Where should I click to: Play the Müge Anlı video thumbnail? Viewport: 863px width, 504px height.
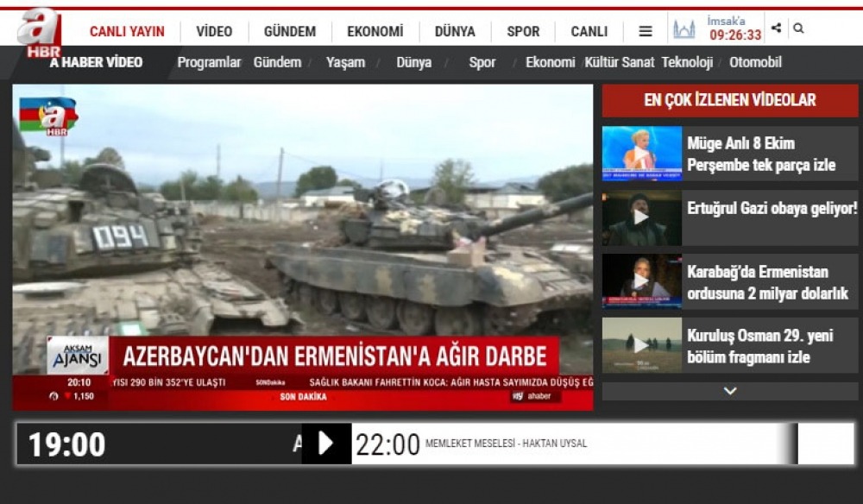[x=641, y=154]
